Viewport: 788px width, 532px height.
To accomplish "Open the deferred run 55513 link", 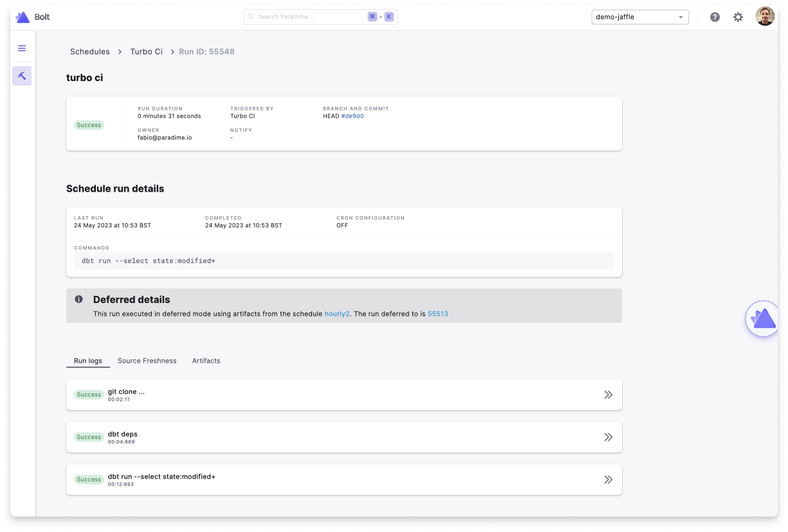I will point(437,314).
